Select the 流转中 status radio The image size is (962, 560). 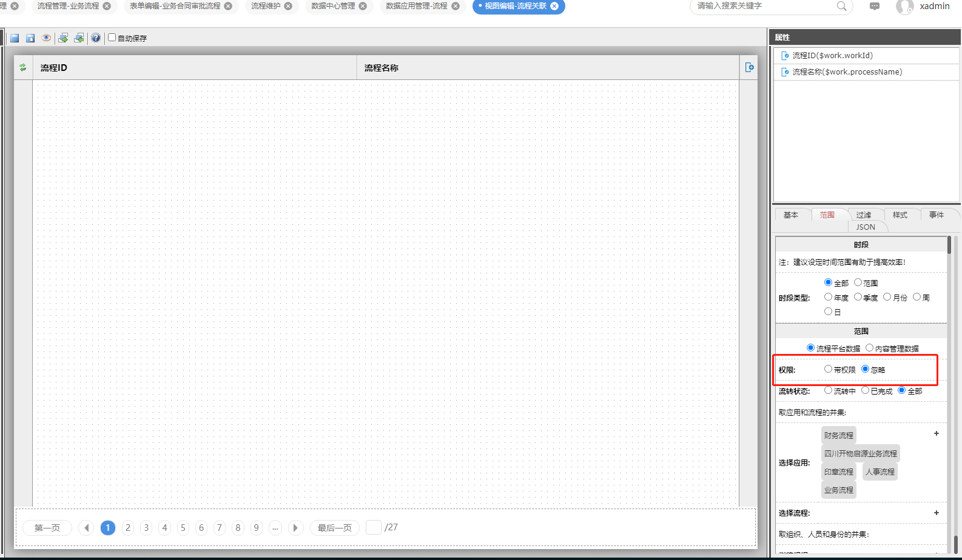(x=828, y=390)
